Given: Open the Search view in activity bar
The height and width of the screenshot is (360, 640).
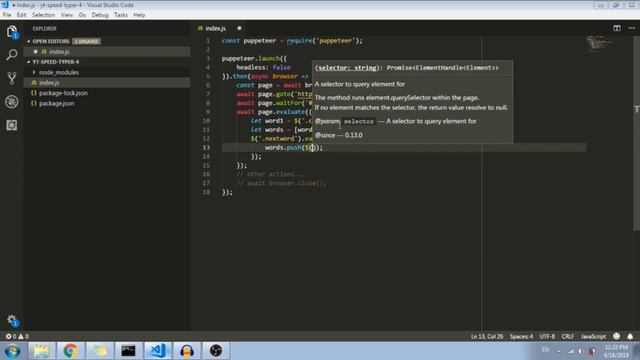Looking at the screenshot, I should (x=12, y=55).
